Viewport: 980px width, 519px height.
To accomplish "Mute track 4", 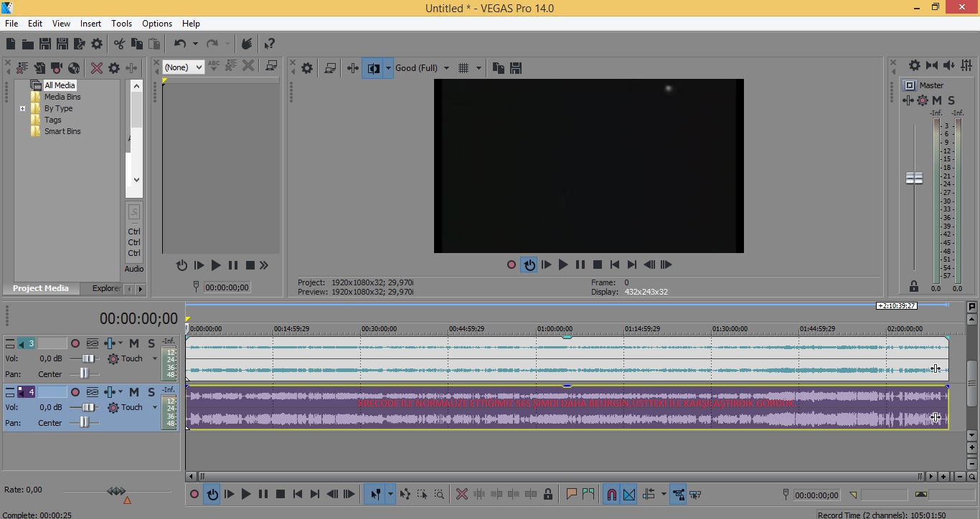I will (134, 392).
